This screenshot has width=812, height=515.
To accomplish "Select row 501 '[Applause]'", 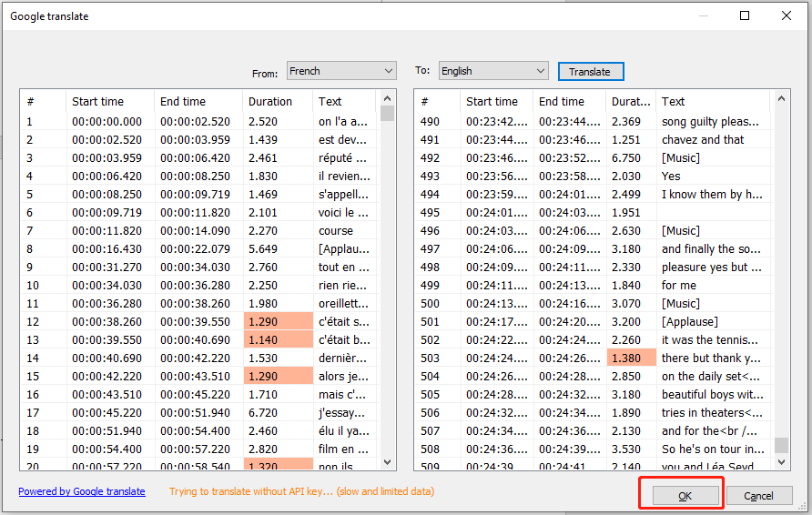I will coord(594,321).
